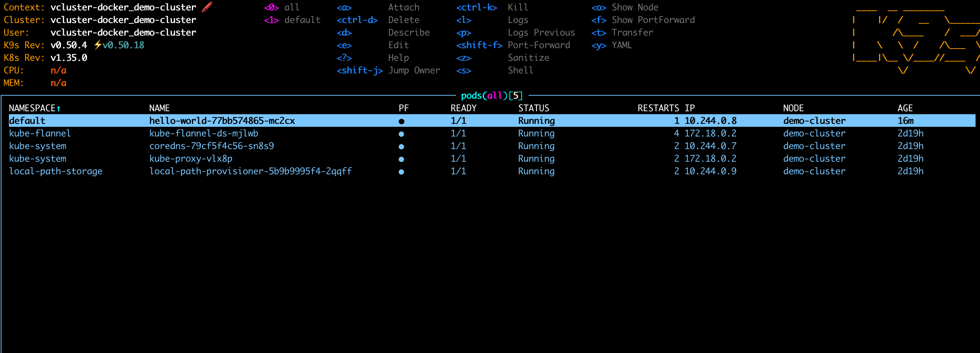Click the pencil icon beside Context name
This screenshot has height=353, width=980.
click(207, 7)
